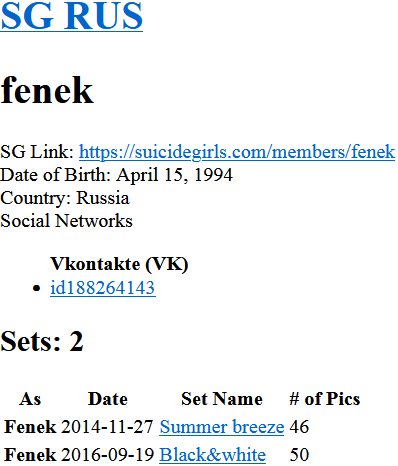Viewport: 398px width, 466px height.
Task: Click the Set Name column header
Action: (222, 399)
